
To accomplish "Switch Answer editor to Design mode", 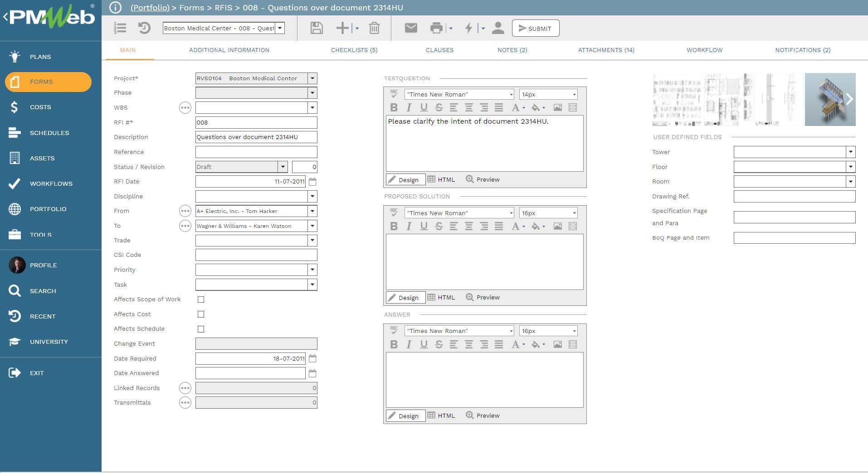I will tap(405, 416).
